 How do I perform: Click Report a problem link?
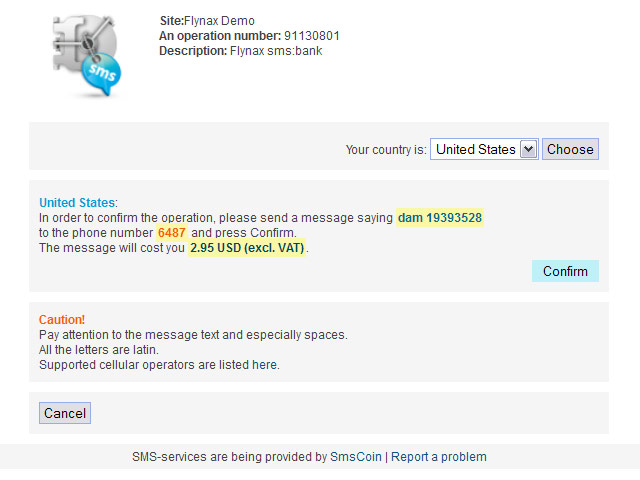(439, 457)
